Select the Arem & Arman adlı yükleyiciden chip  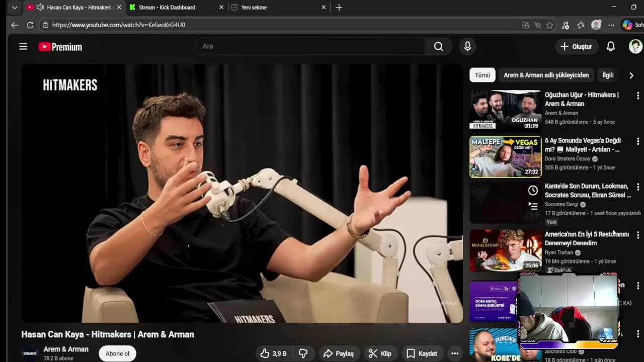[x=546, y=75]
